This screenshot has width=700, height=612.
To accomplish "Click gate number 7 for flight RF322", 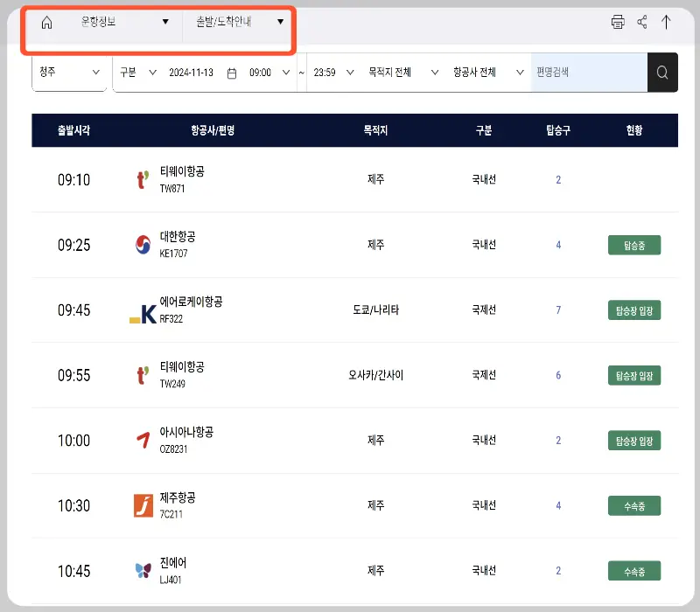I will (557, 310).
